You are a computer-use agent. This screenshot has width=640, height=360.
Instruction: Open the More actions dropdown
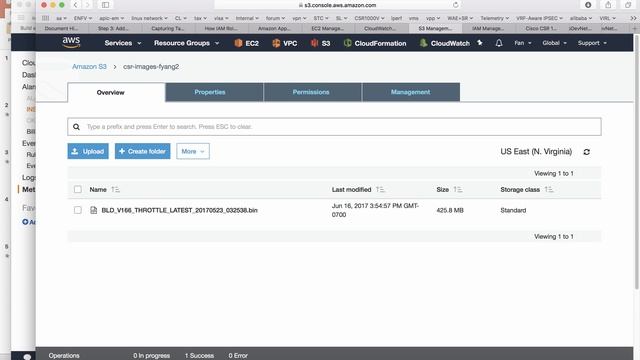coord(193,151)
